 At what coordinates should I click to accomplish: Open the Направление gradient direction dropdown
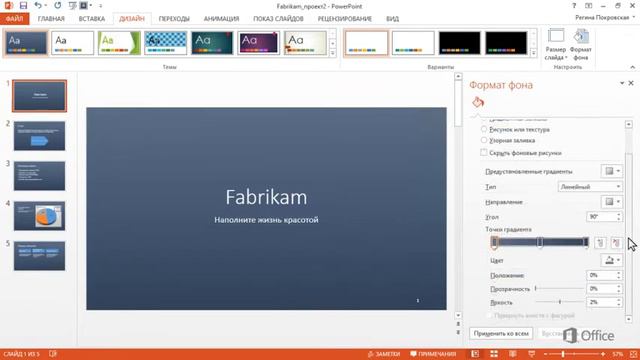pos(612,202)
